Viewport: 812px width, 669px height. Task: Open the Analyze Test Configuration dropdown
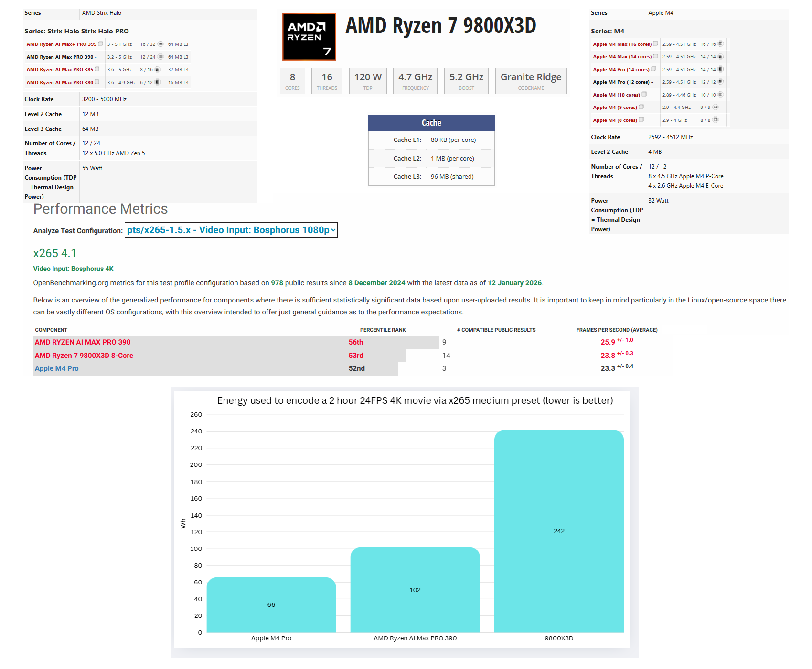[x=231, y=230]
